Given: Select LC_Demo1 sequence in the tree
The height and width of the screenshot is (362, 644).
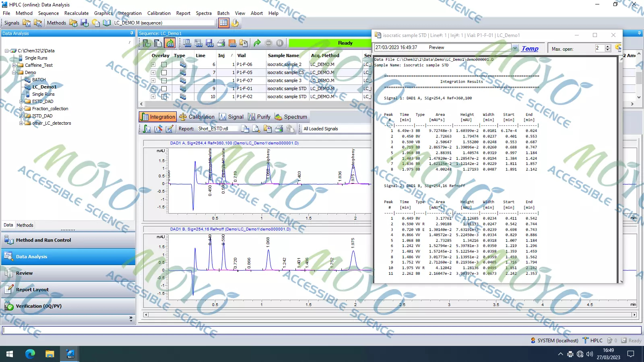Looking at the screenshot, I should point(44,87).
